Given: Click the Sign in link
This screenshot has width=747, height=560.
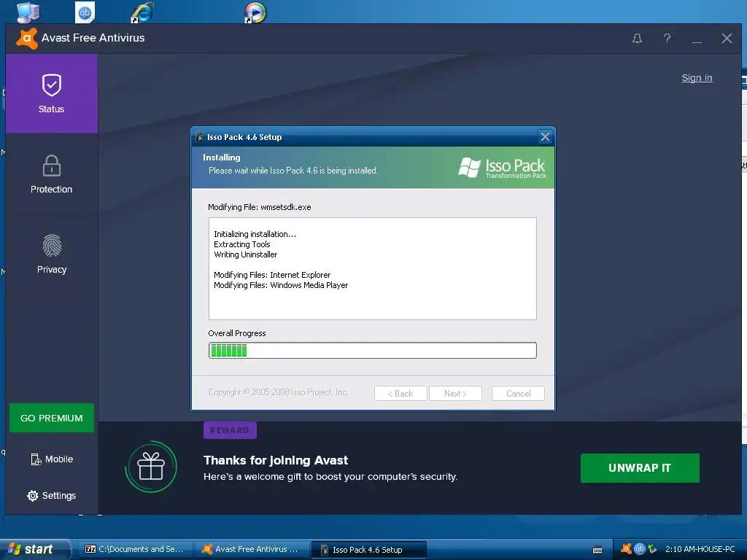Looking at the screenshot, I should point(697,77).
